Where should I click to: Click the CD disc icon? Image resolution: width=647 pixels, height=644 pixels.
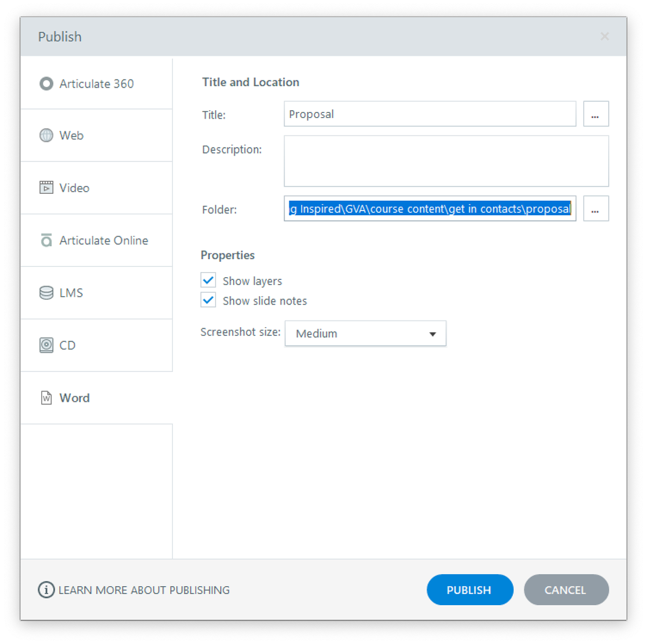coord(46,345)
